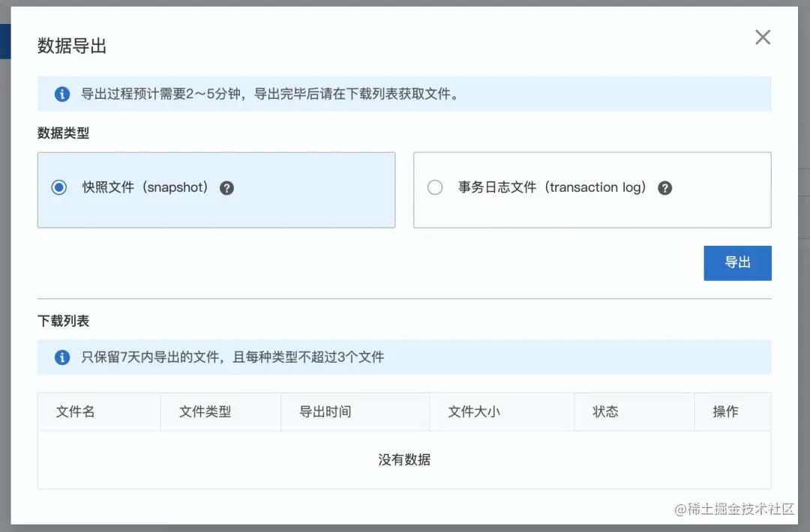Click the blue 导出 button
This screenshot has width=810, height=532.
coord(737,263)
